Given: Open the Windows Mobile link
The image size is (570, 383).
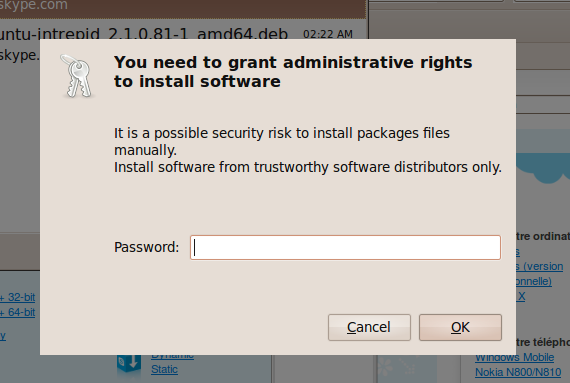Looking at the screenshot, I should (514, 358).
